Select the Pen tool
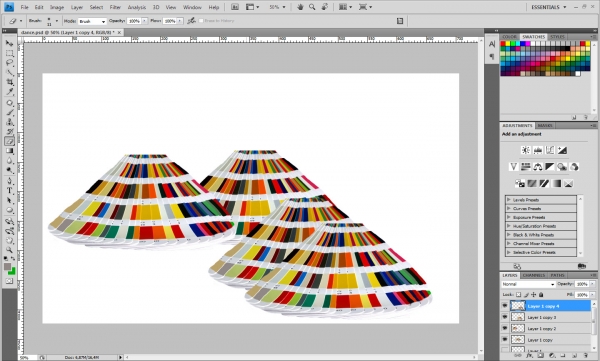This screenshot has width=600, height=361. tap(9, 181)
